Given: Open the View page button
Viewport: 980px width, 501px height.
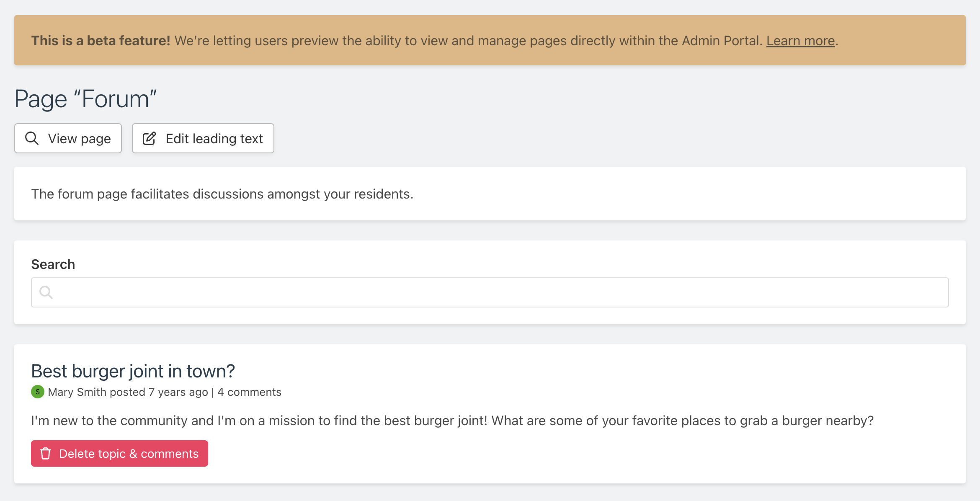Looking at the screenshot, I should click(68, 138).
